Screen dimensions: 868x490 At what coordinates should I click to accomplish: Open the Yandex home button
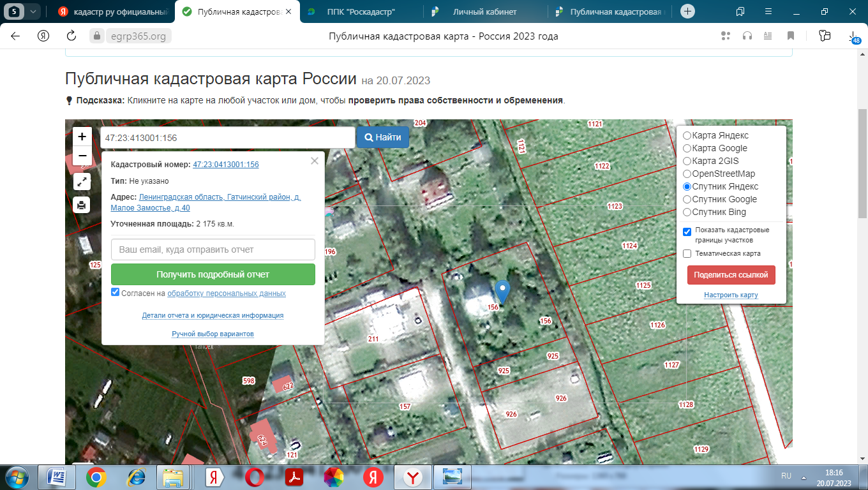43,36
